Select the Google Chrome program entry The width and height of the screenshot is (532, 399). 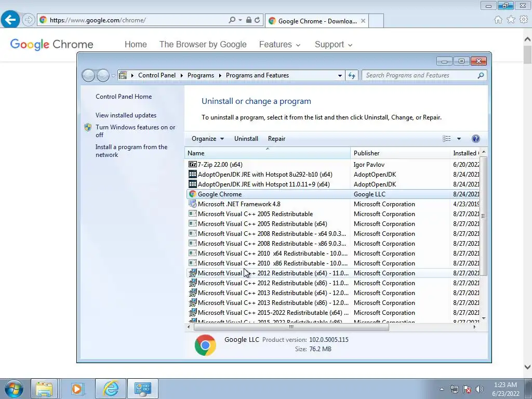click(332, 194)
